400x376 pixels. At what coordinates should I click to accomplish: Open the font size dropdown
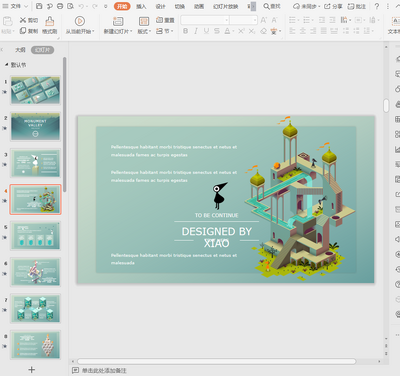pyautogui.click(x=255, y=20)
